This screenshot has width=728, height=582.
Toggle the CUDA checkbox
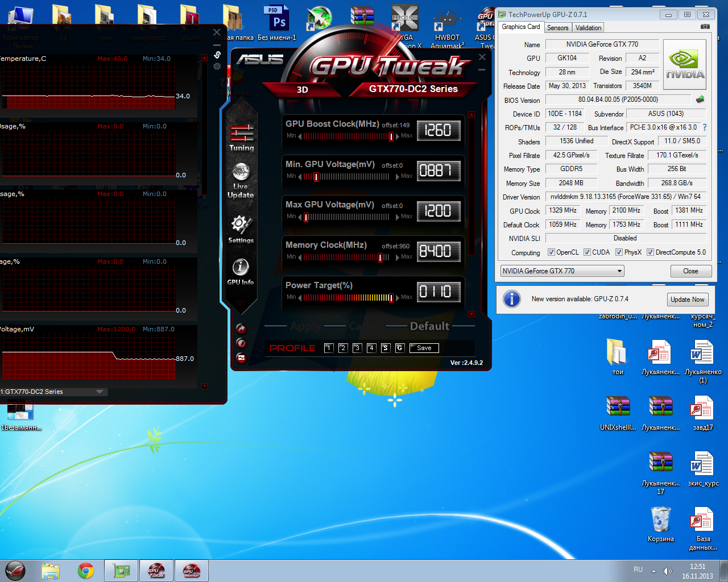click(x=587, y=252)
